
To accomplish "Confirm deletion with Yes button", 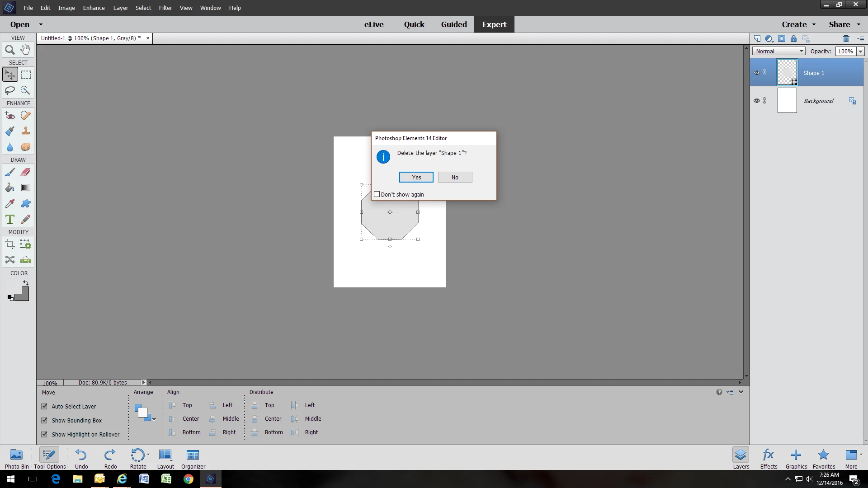I will 416,178.
